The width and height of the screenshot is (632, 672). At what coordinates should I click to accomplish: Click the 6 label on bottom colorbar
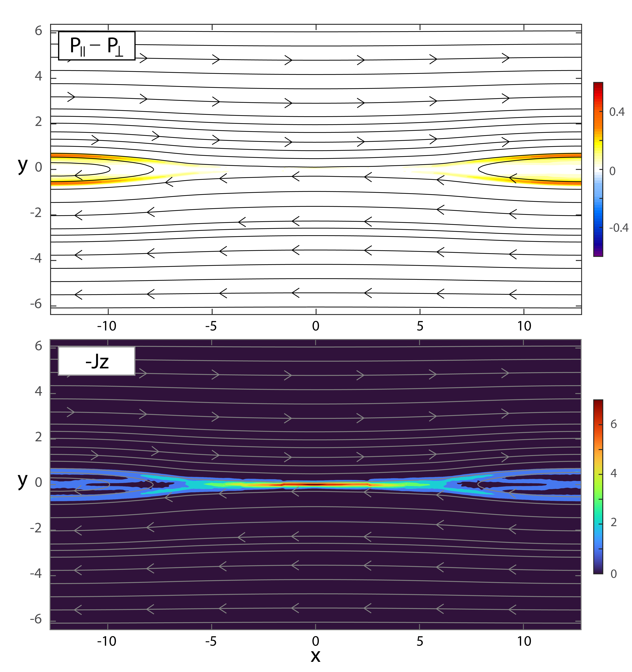click(613, 424)
